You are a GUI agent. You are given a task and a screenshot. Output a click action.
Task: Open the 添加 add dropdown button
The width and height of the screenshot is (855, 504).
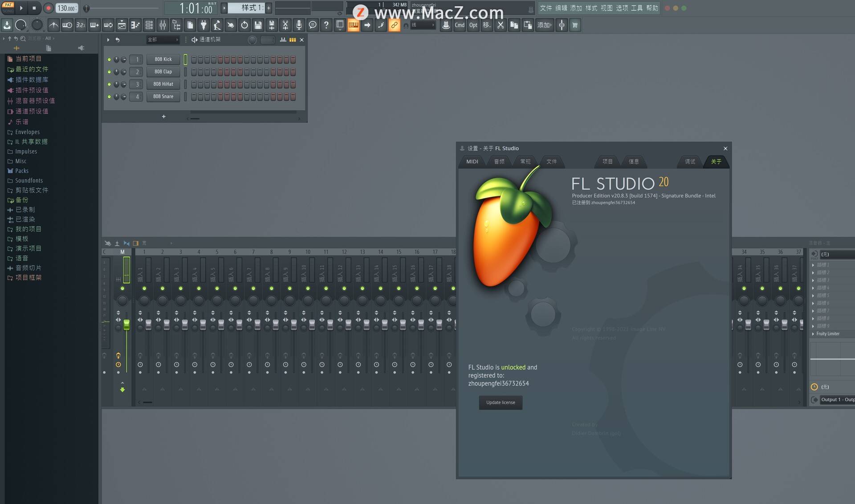(x=544, y=25)
